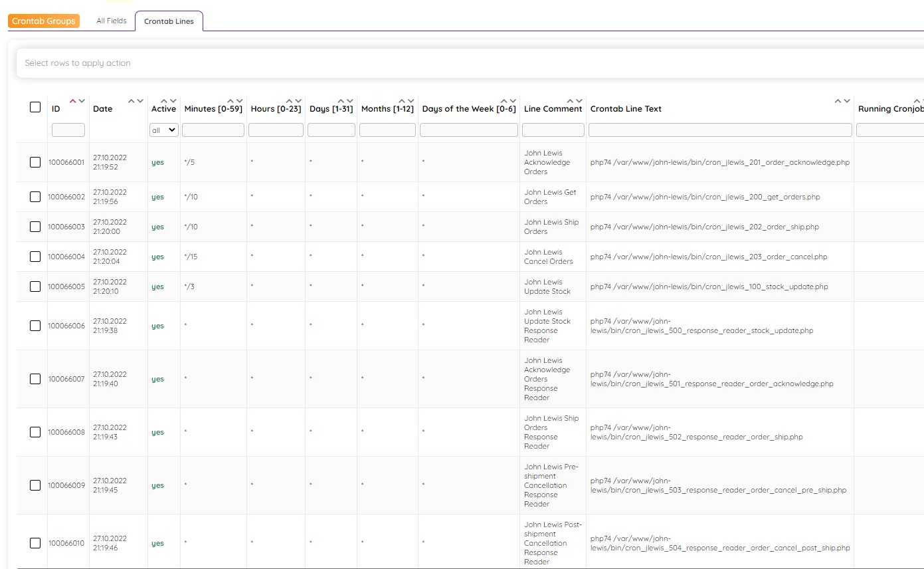Screen dimensions: 924x569
Task: Sort Minutes [0-59] column descending arrow
Action: pos(239,101)
